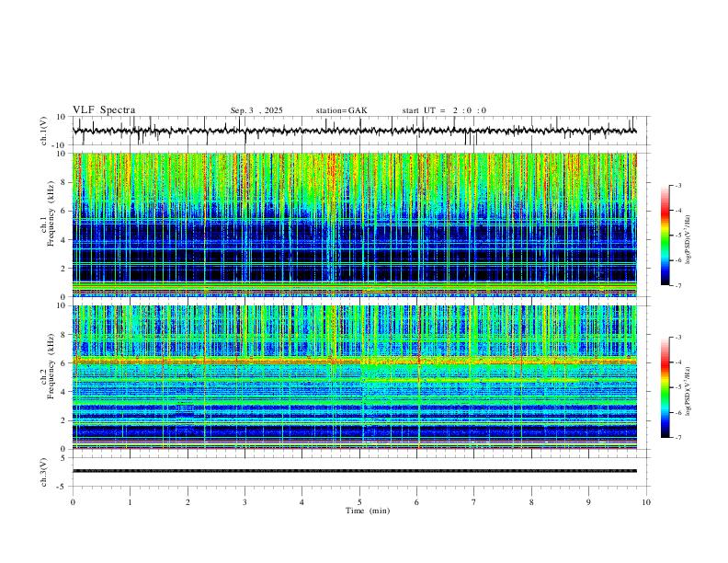Click "-5" on the ch.1 color scale
Screen dimensions: 728x563
[x=677, y=236]
